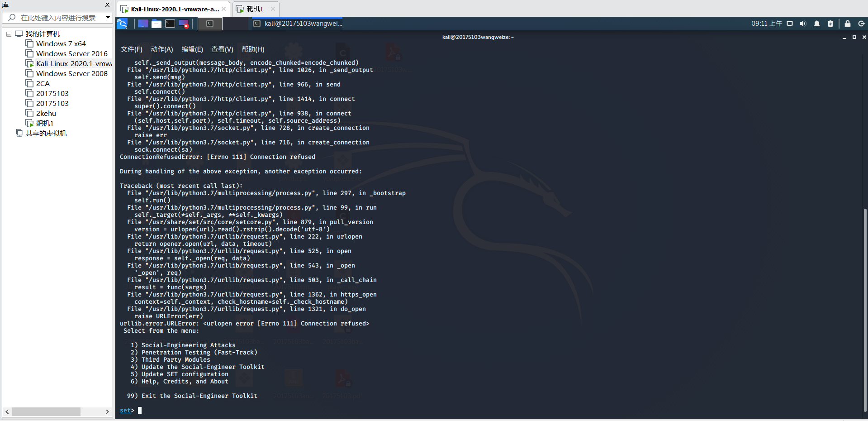Select the kali@20175103wangwei taskbar window button

[298, 24]
